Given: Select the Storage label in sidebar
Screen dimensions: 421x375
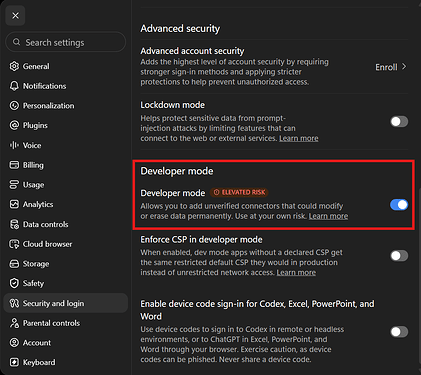Looking at the screenshot, I should tap(36, 264).
